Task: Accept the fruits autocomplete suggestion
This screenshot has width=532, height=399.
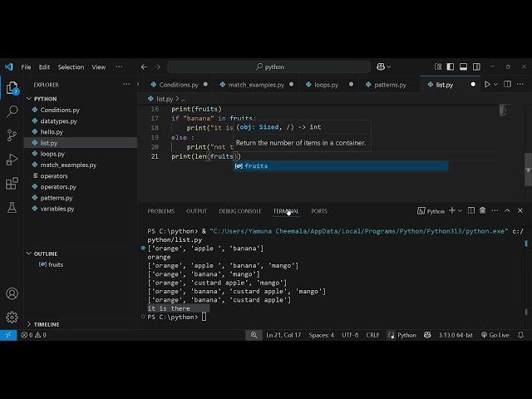Action: (x=341, y=166)
